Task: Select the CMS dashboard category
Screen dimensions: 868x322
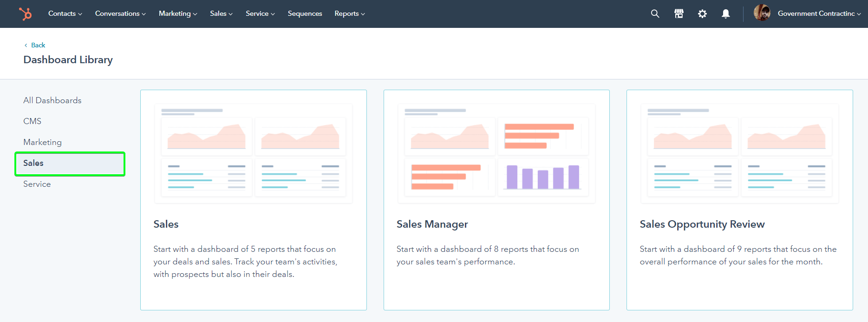Action: click(33, 121)
